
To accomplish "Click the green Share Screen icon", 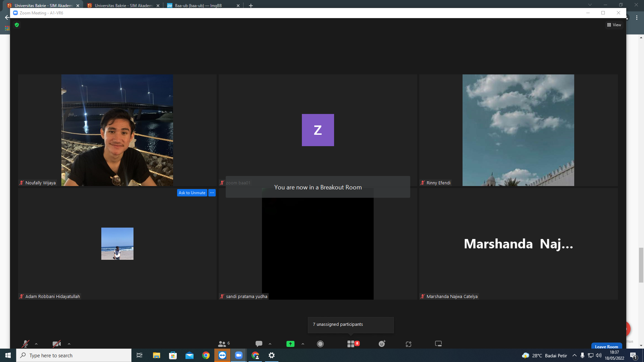I will click(290, 344).
